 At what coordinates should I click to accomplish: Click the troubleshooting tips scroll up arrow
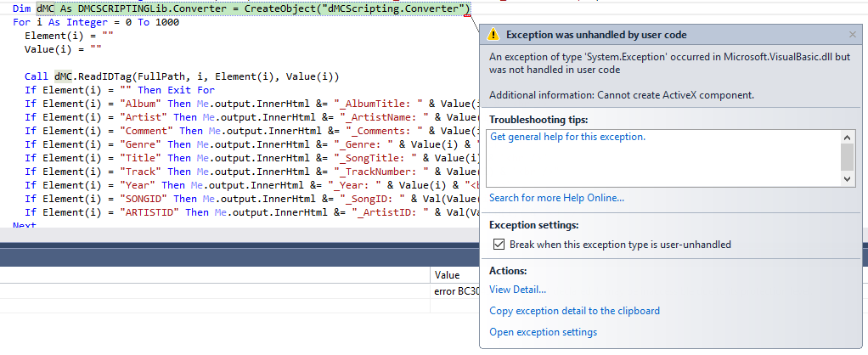(848, 137)
